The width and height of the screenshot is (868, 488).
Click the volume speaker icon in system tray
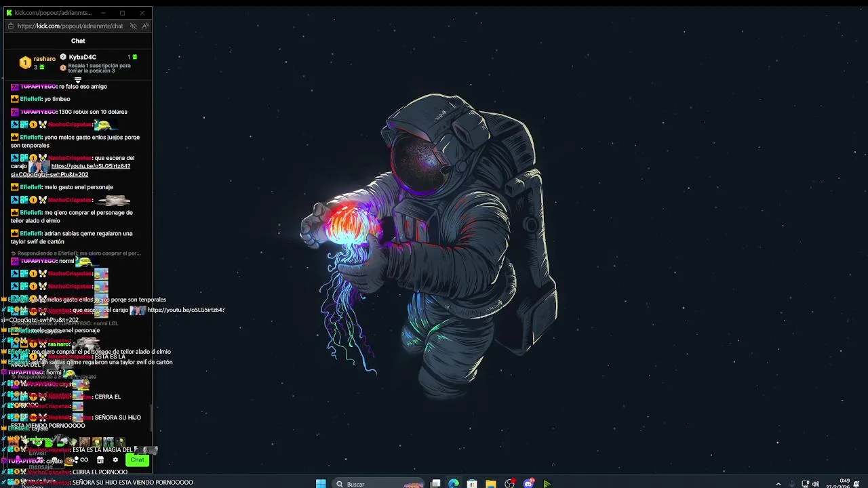816,484
